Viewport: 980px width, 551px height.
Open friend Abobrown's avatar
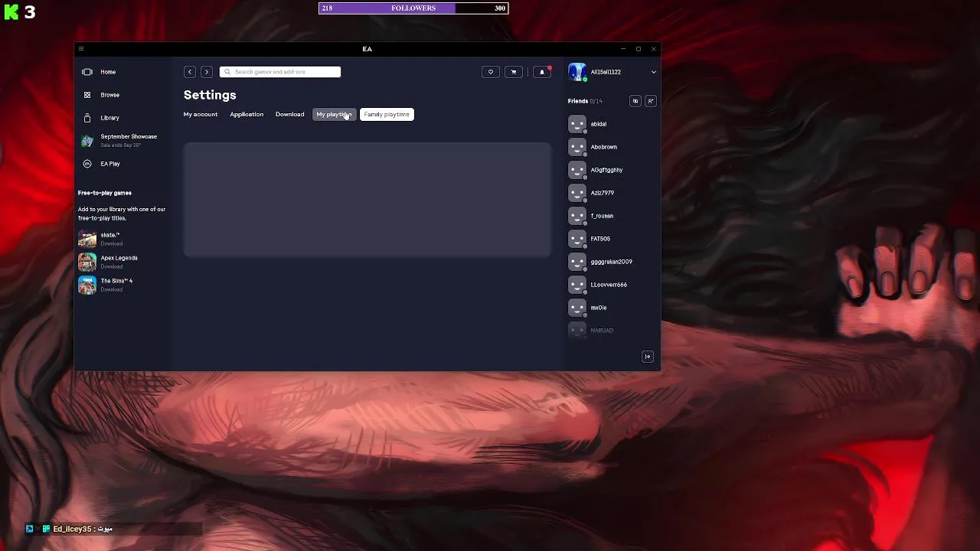pyautogui.click(x=577, y=147)
